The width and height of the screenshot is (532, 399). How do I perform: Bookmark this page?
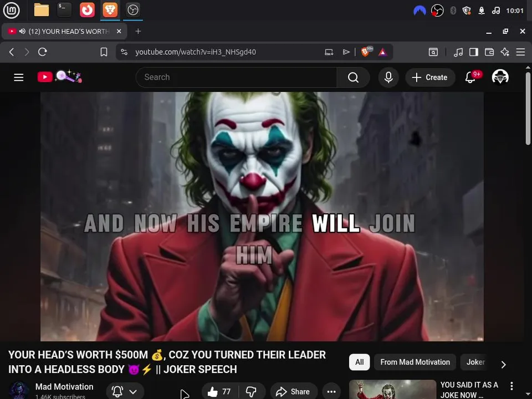coord(104,52)
